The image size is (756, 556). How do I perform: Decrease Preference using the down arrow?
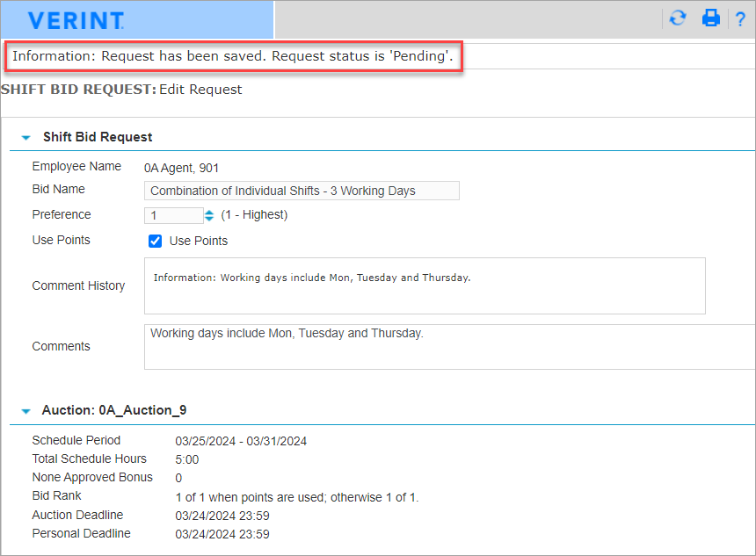pyautogui.click(x=208, y=219)
